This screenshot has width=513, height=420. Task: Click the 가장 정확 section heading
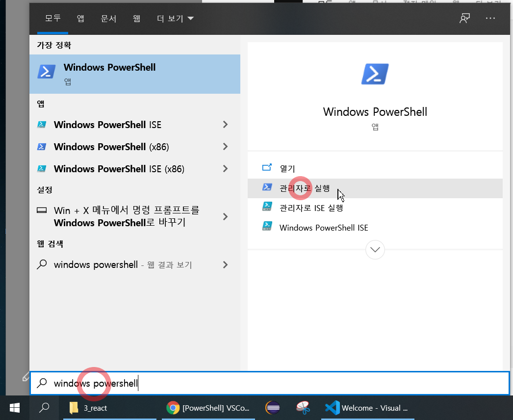tap(54, 45)
